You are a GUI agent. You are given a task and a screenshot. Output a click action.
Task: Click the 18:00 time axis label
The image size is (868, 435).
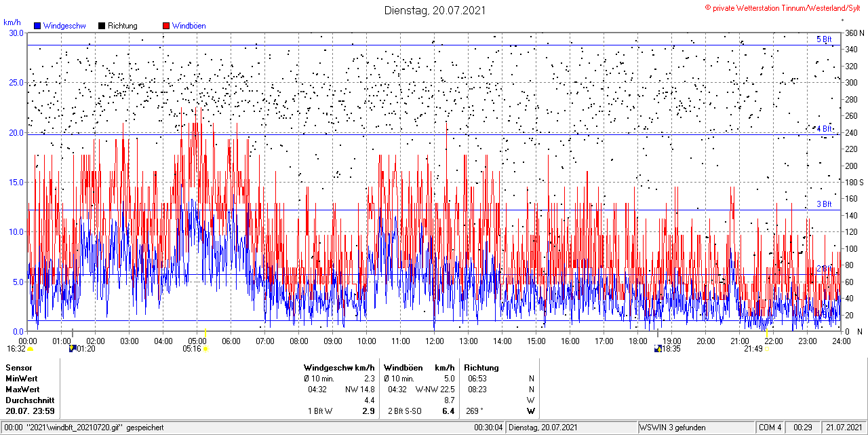[x=637, y=341]
